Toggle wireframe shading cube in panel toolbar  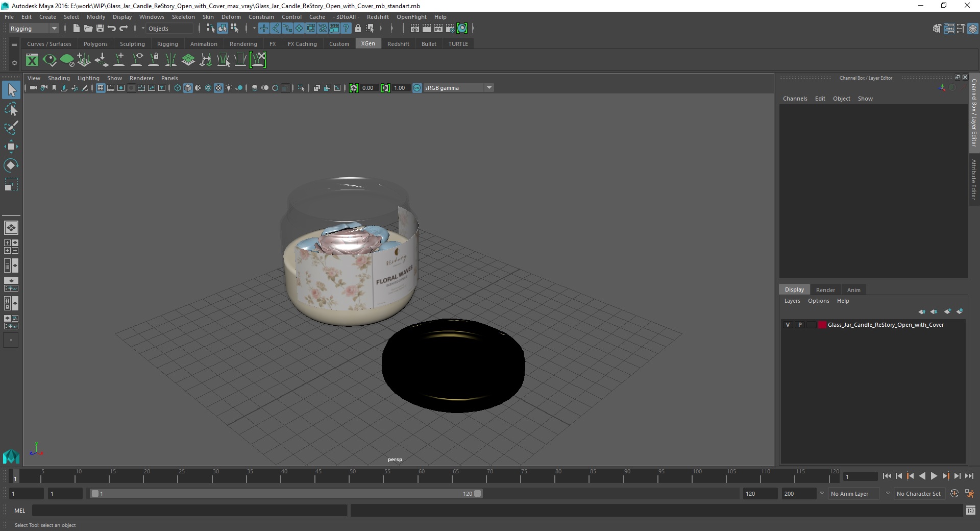[x=178, y=88]
